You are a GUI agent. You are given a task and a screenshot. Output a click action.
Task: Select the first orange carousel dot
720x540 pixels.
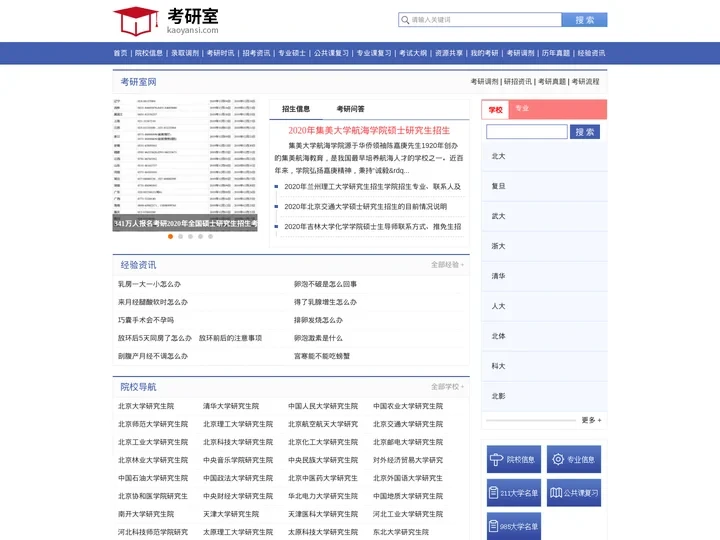click(170, 236)
